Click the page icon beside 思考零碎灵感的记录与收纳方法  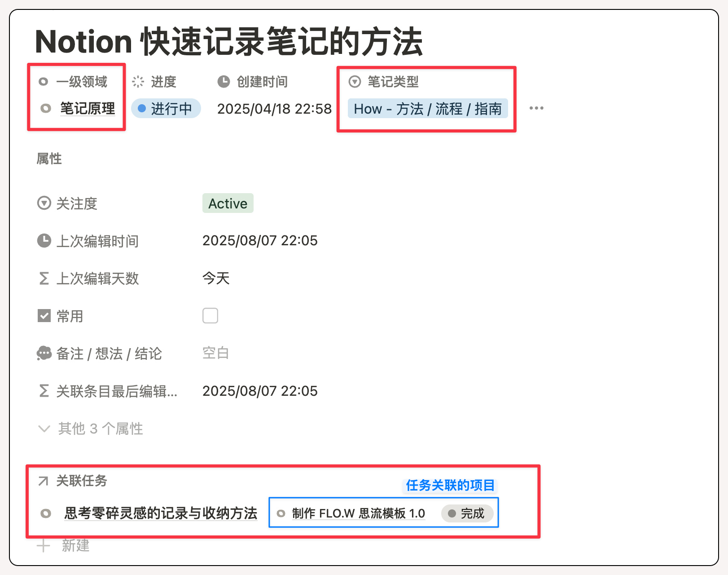(x=46, y=513)
